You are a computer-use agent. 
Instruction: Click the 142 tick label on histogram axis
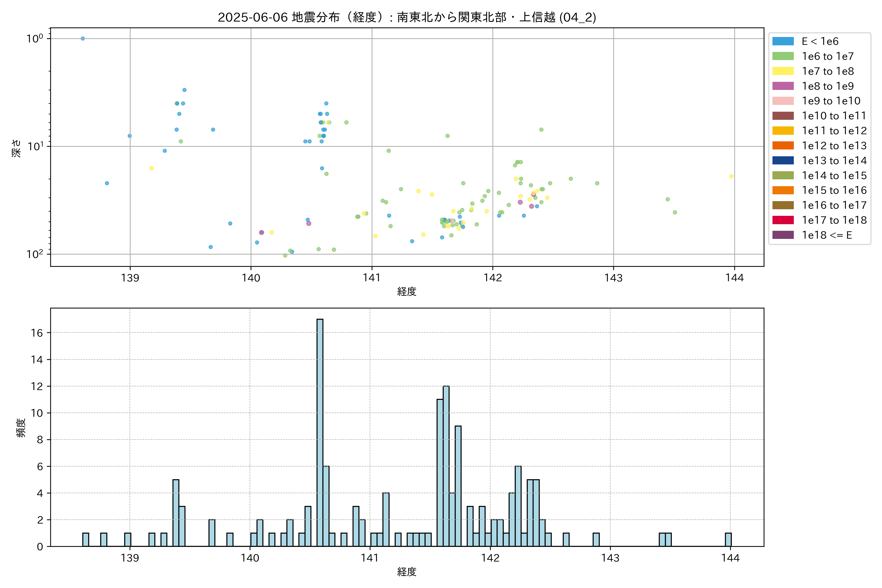tap(490, 558)
